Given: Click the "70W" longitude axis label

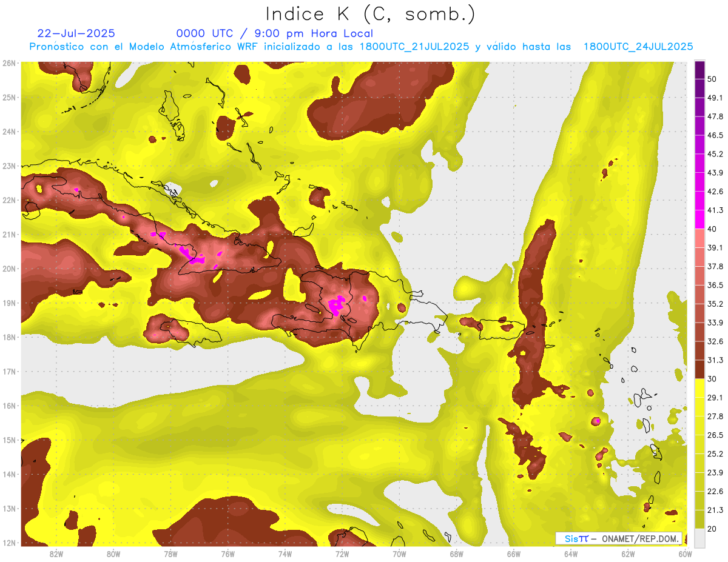Looking at the screenshot, I should 399,554.
